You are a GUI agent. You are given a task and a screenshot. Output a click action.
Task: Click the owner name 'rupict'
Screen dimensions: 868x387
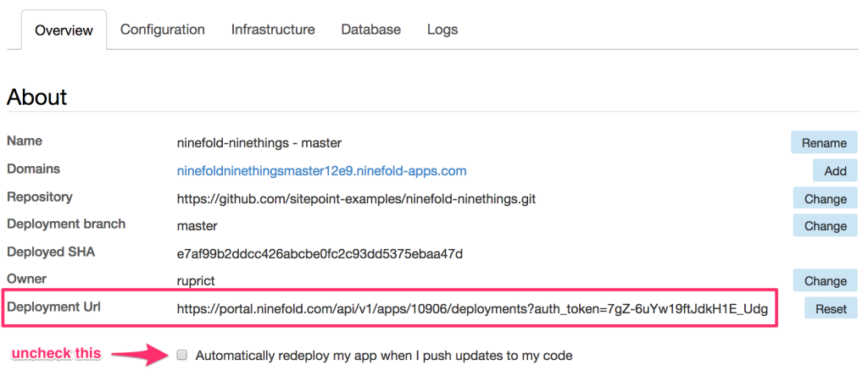(194, 281)
